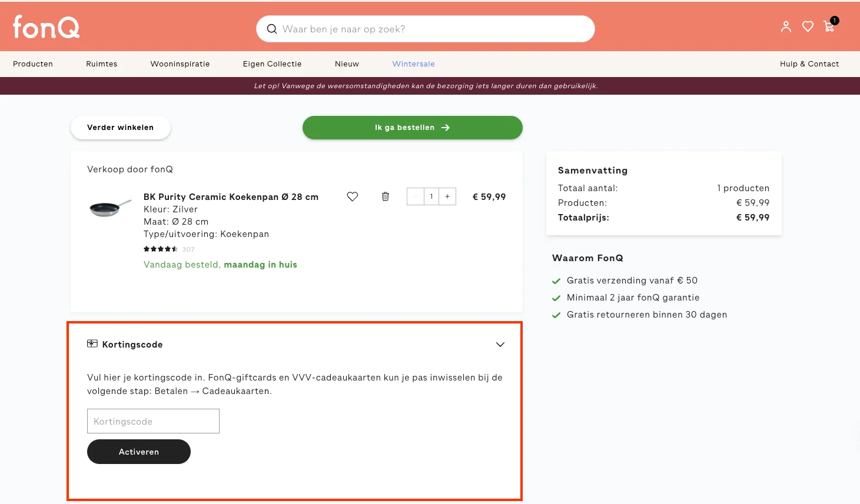
Task: Add koekenpan to wishlist with heart
Action: click(352, 196)
